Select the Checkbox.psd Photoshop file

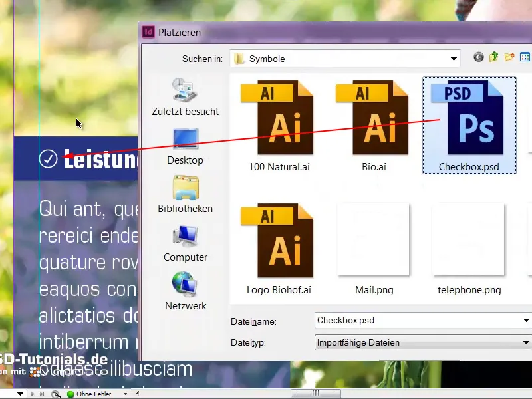click(469, 125)
